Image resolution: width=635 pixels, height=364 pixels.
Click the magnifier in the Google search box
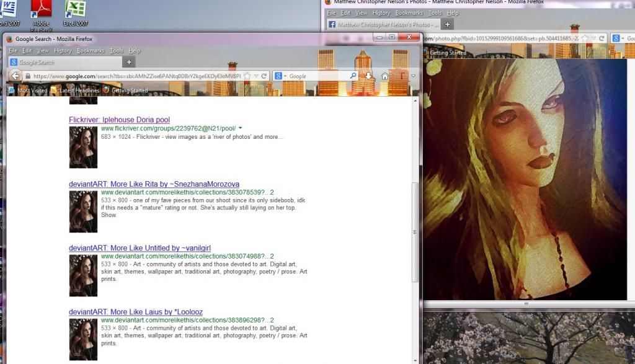click(x=353, y=76)
